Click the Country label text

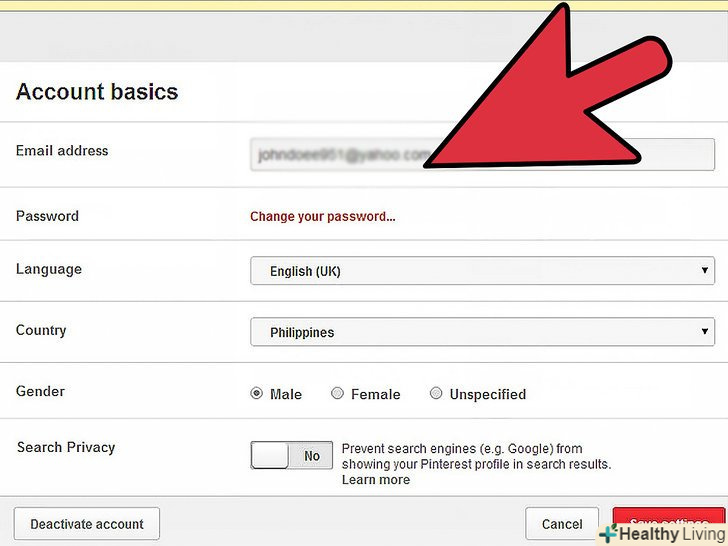[x=41, y=330]
